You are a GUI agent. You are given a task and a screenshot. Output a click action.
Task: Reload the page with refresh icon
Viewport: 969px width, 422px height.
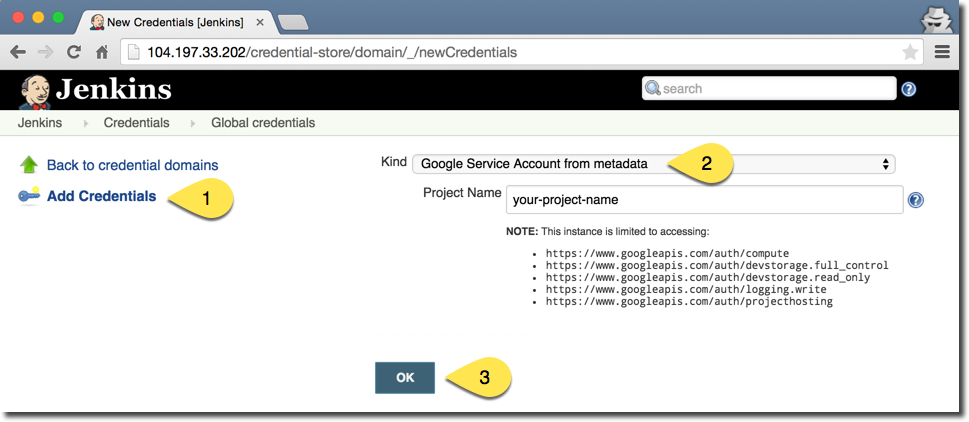74,53
